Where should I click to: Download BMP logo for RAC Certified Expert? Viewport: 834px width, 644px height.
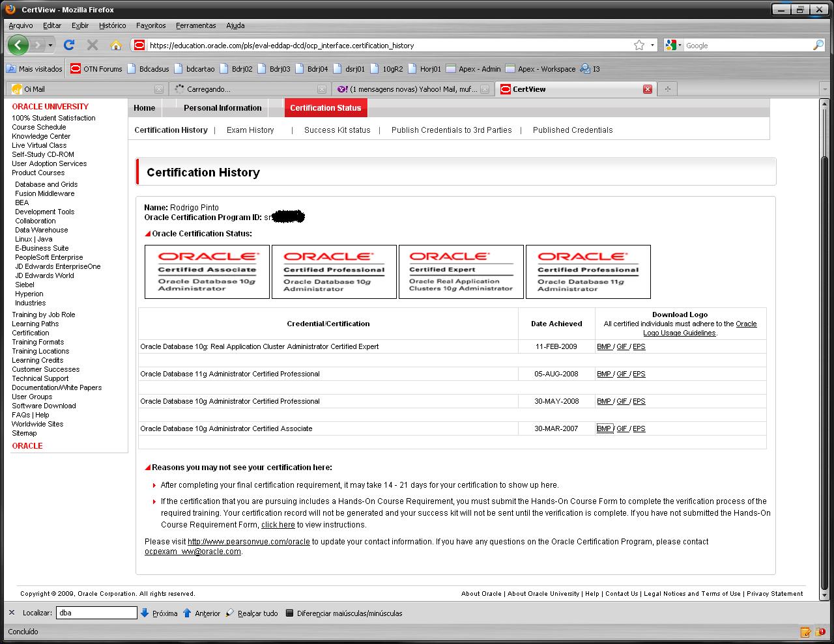pos(604,346)
